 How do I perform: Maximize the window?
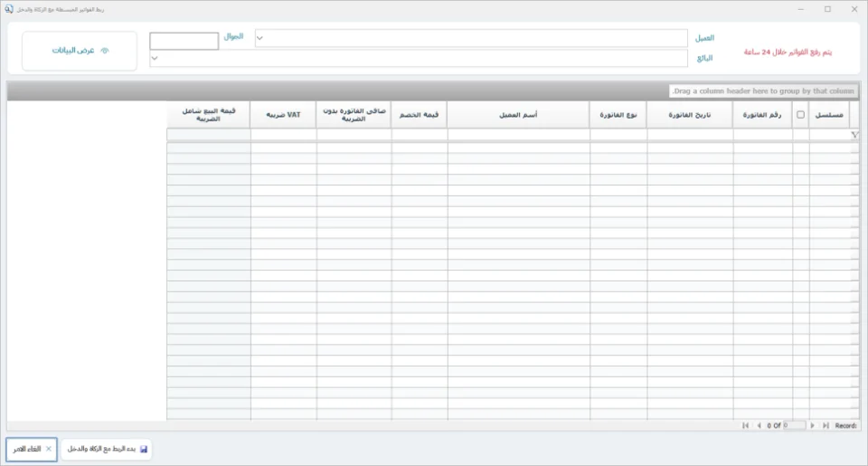(827, 9)
